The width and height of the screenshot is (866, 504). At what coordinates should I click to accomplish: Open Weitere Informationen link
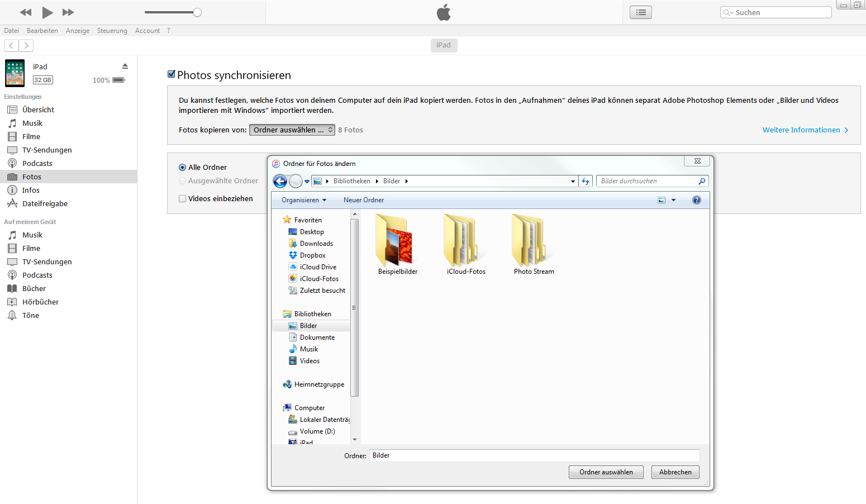[x=805, y=130]
